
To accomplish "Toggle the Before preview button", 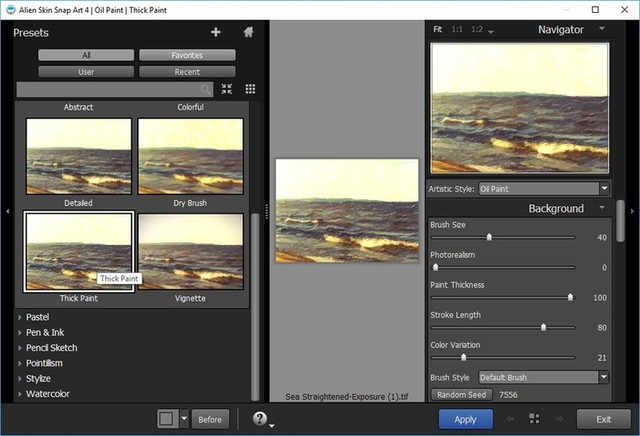I will click(x=210, y=419).
